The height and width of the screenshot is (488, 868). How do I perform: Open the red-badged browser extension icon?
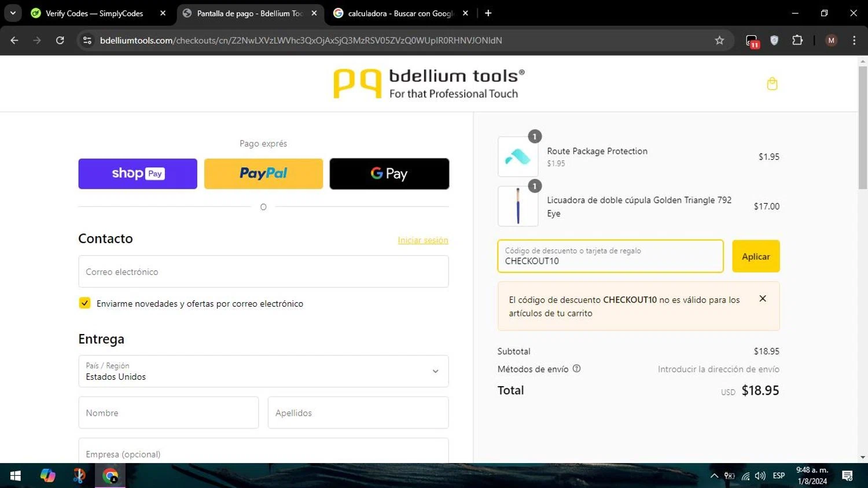[752, 41]
